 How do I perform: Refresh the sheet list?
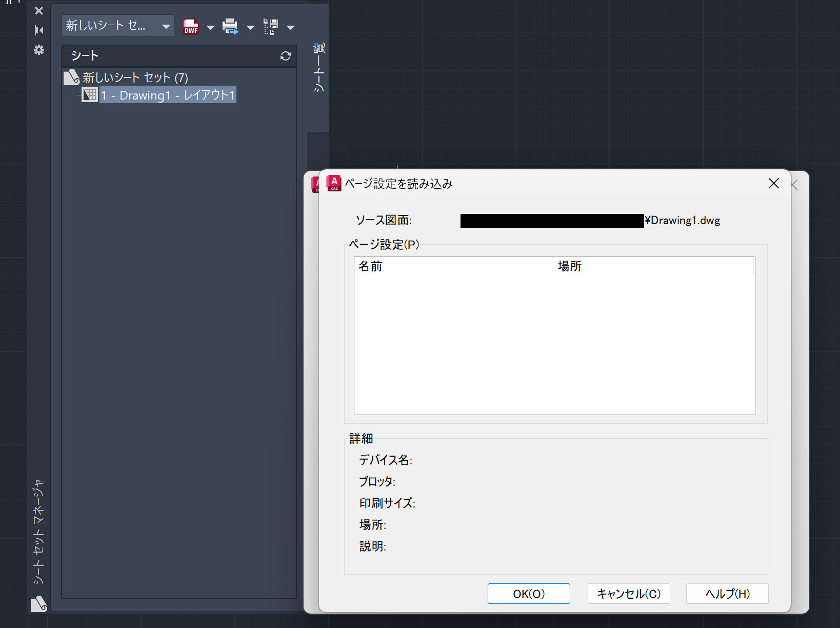tap(285, 56)
